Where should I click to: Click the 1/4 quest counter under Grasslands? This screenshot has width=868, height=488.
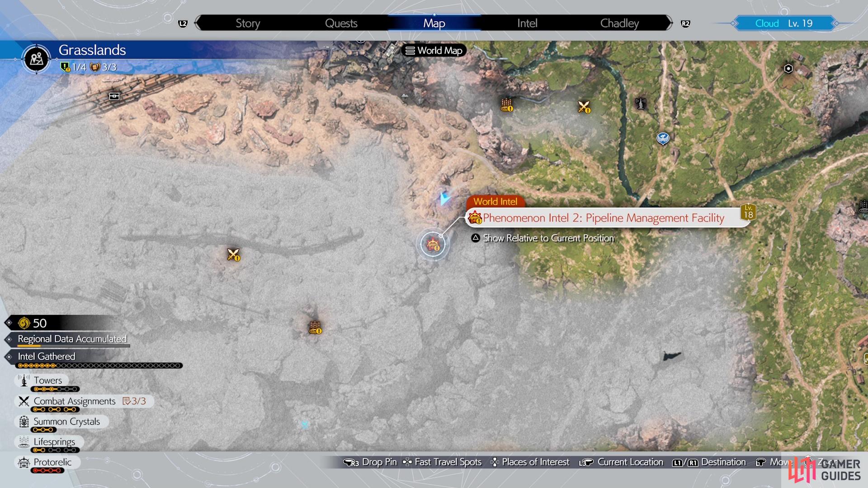pyautogui.click(x=73, y=67)
